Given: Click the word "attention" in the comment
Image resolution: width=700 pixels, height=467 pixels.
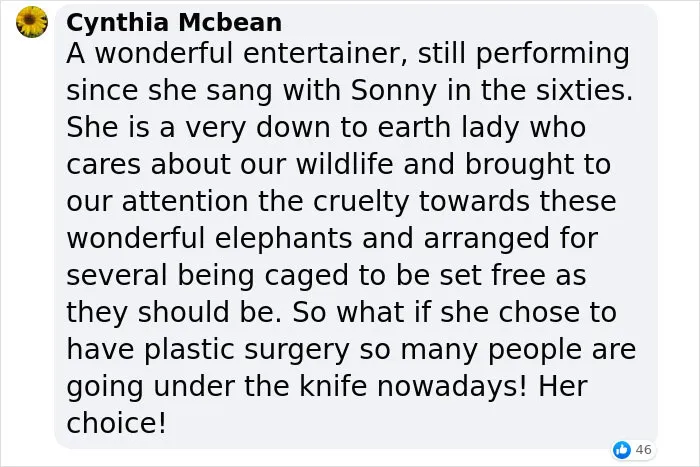Looking at the screenshot, I should pyautogui.click(x=185, y=201).
